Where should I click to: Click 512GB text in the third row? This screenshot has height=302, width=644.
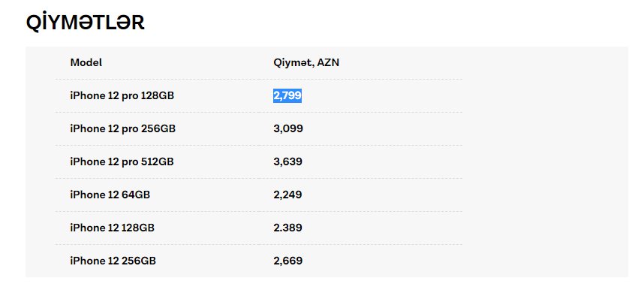(158, 162)
